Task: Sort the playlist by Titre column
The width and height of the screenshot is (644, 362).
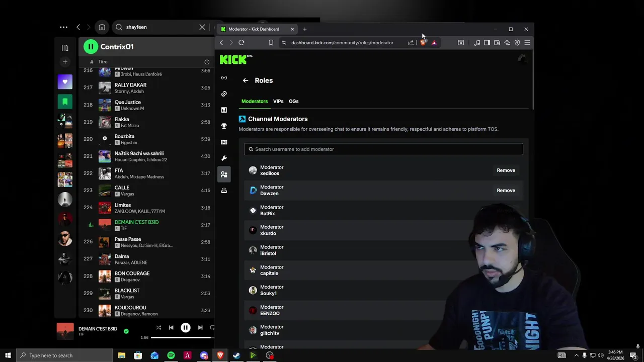Action: [x=103, y=62]
